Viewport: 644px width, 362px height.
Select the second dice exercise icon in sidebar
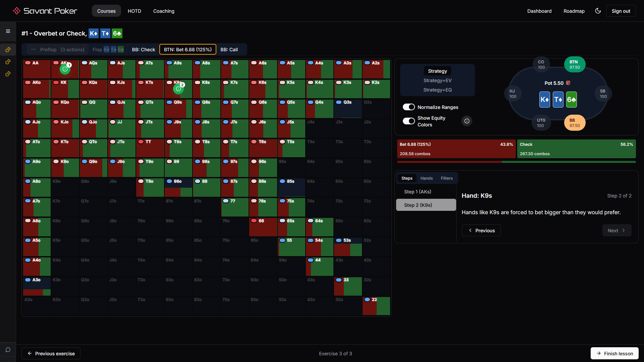coord(8,62)
